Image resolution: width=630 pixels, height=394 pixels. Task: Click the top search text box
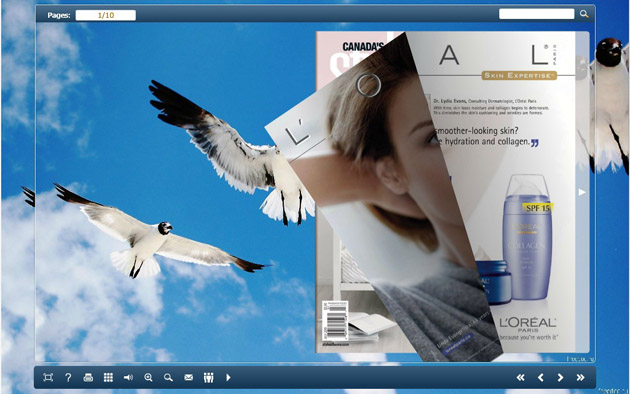point(536,14)
